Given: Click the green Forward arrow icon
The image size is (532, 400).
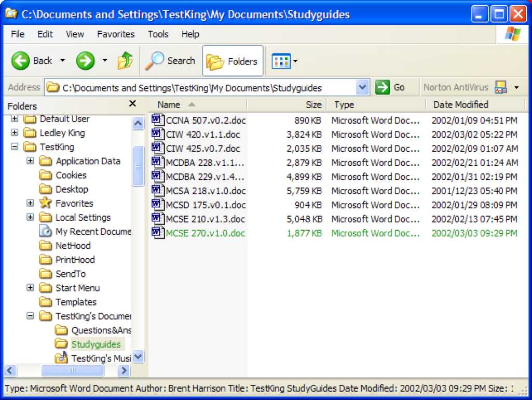Looking at the screenshot, I should point(85,61).
